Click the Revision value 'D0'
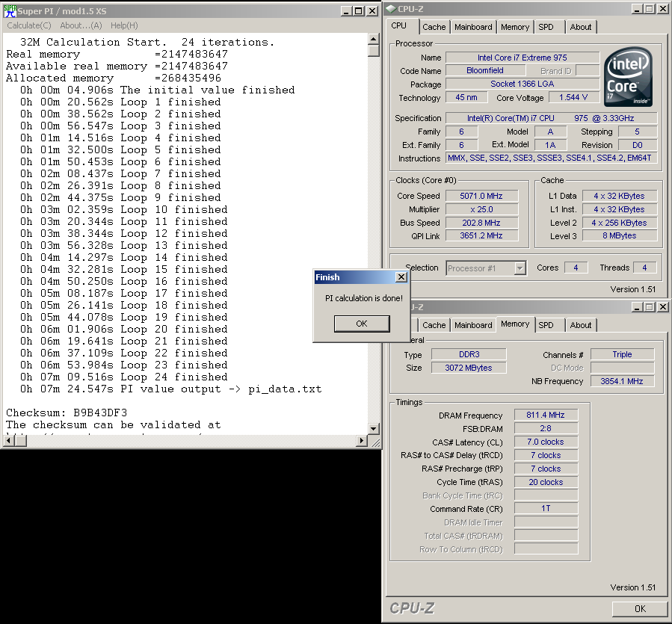 pyautogui.click(x=638, y=145)
